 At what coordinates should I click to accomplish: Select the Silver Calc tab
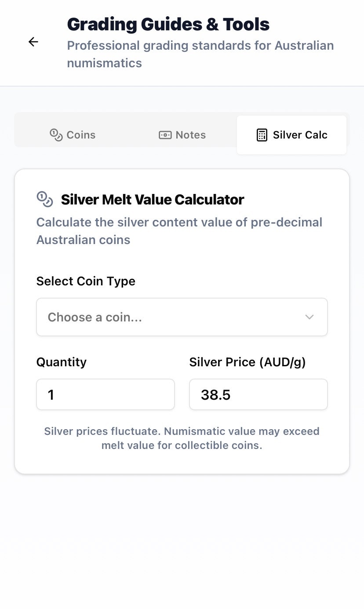tap(291, 135)
